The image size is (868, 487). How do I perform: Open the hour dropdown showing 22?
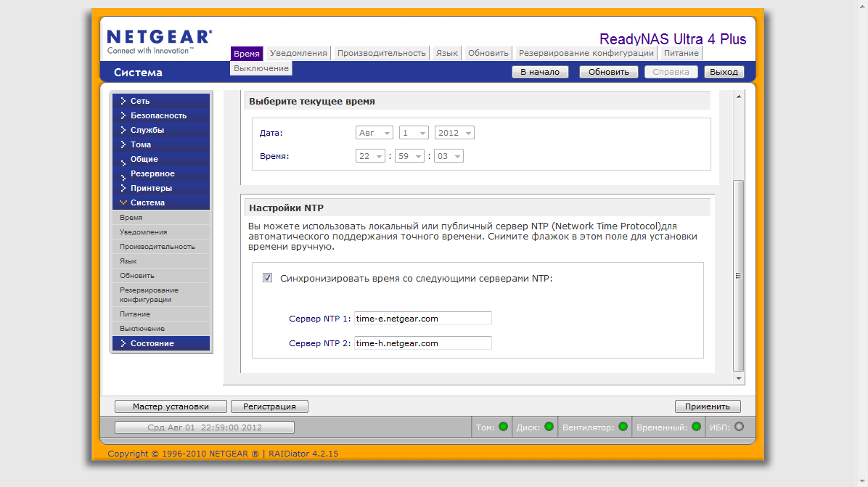[370, 156]
